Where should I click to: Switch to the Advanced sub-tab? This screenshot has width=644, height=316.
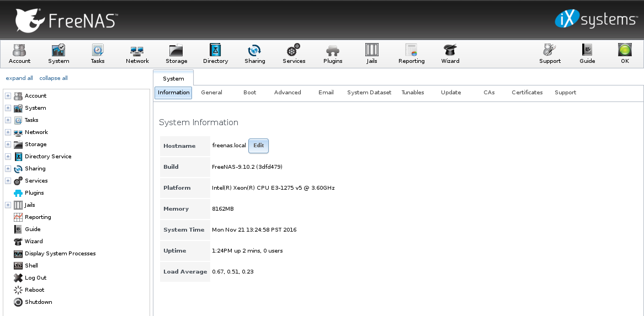(x=288, y=93)
